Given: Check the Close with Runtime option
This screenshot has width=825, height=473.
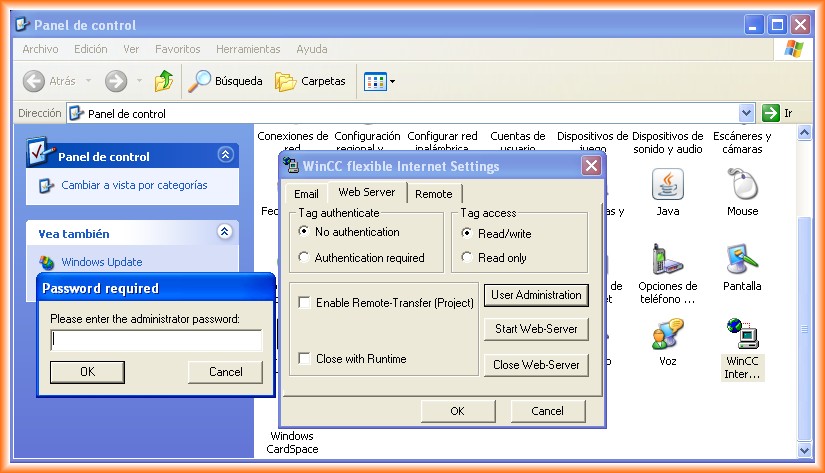Looking at the screenshot, I should pyautogui.click(x=304, y=359).
